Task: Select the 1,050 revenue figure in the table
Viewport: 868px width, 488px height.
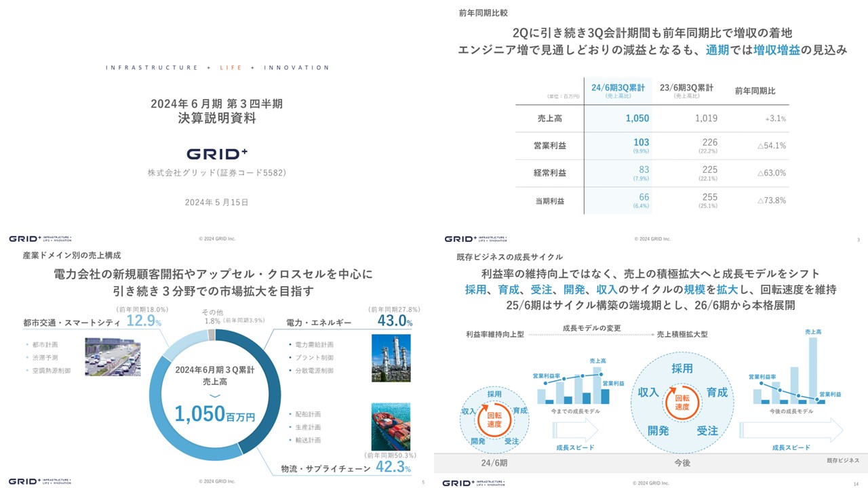Action: pos(638,117)
